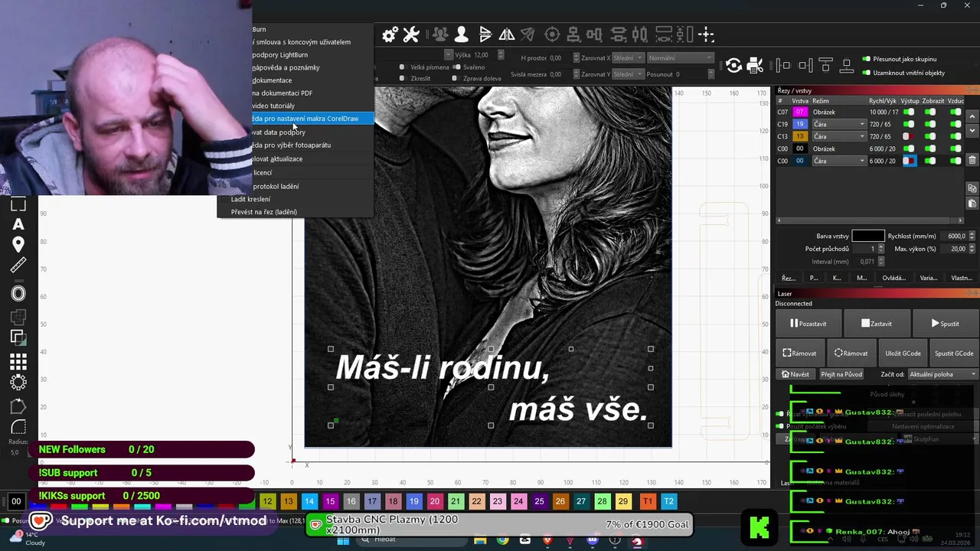Select the Offset shapes tool
Image resolution: width=980 pixels, height=551 pixels.
pyautogui.click(x=18, y=293)
